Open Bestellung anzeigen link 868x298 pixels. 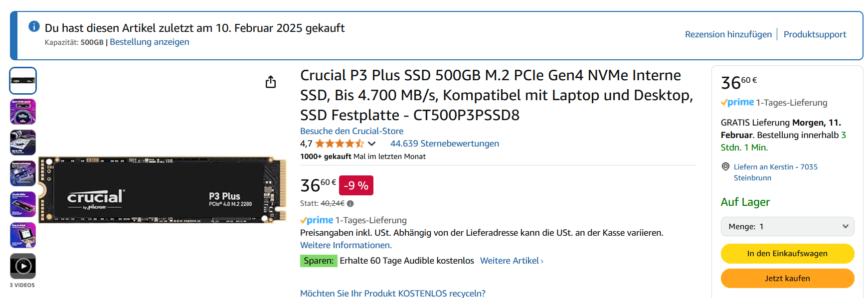150,42
